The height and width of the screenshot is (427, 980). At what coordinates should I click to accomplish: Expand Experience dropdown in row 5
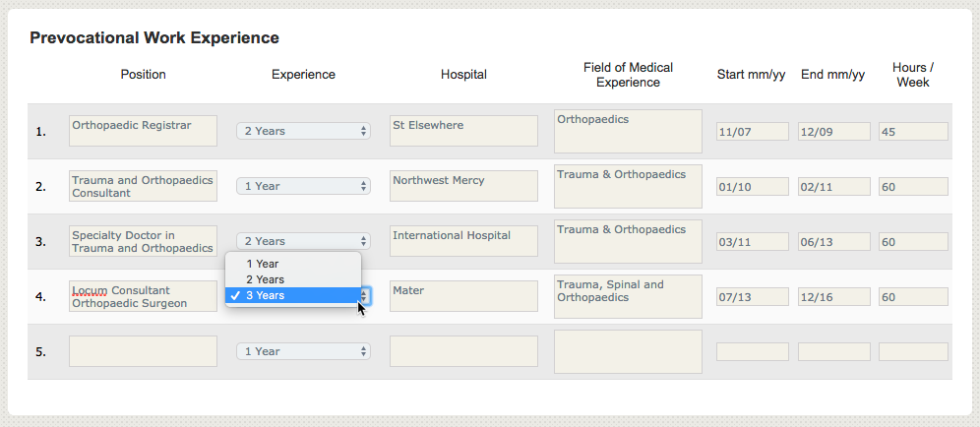[x=303, y=351]
